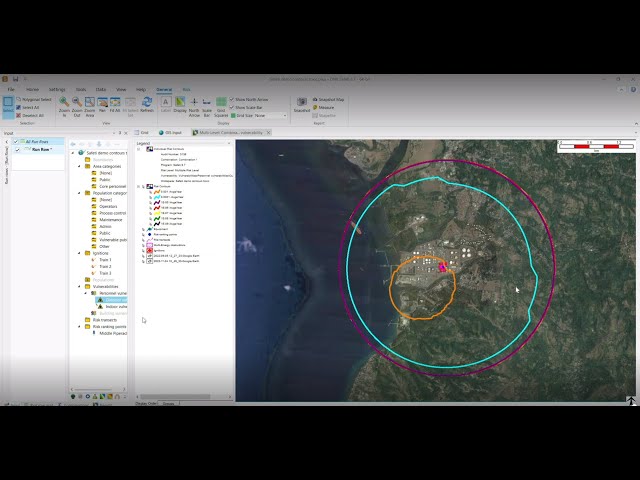Click the cyan contour color swatch in legend

tap(157, 197)
